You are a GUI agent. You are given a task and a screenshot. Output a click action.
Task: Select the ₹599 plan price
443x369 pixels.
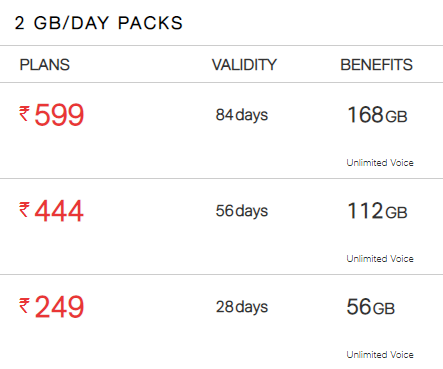tap(51, 115)
